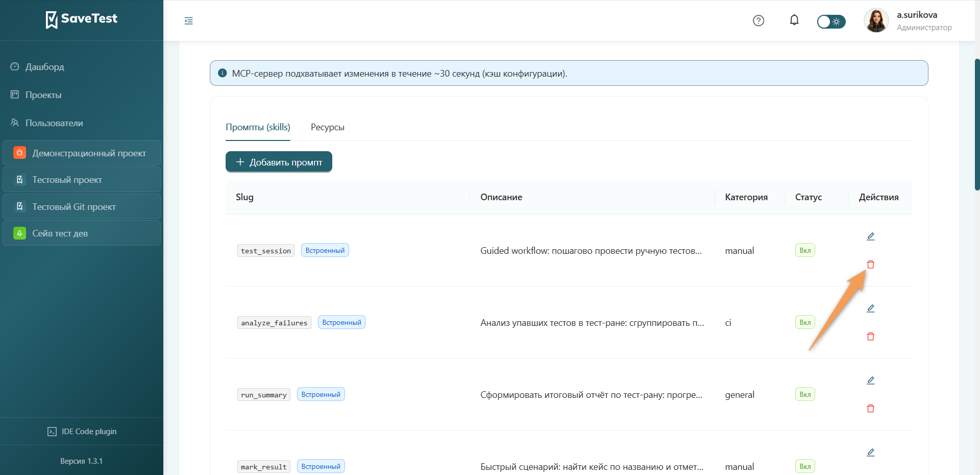Viewport: 980px width, 475px height.
Task: Click Добавить промпт button
Action: pyautogui.click(x=279, y=162)
